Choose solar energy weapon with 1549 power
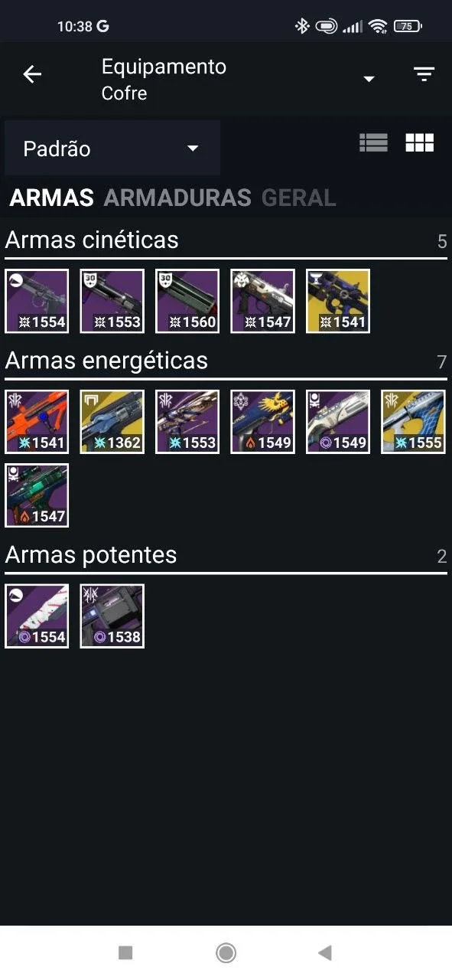Screen dimensions: 452x980 [263, 422]
